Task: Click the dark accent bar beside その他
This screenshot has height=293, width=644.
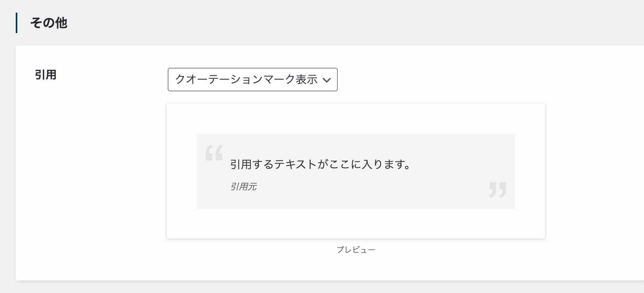Action: [x=17, y=23]
